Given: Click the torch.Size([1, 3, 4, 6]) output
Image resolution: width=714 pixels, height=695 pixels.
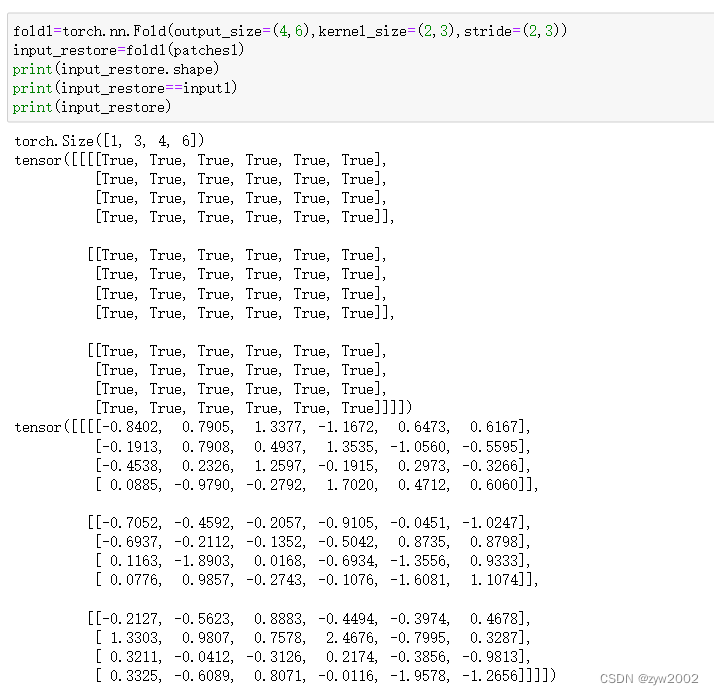Looking at the screenshot, I should click(109, 141).
